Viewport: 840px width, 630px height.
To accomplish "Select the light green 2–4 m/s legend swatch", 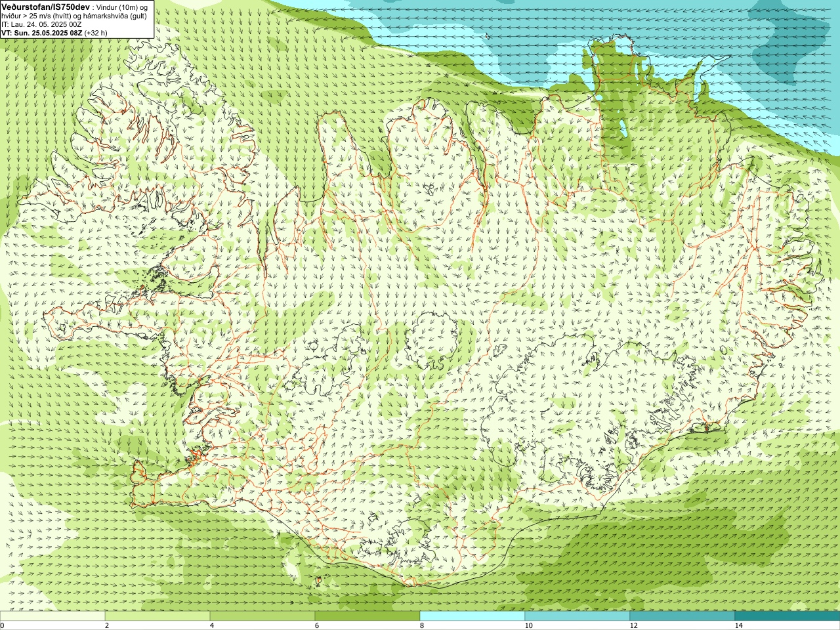I will [x=157, y=616].
